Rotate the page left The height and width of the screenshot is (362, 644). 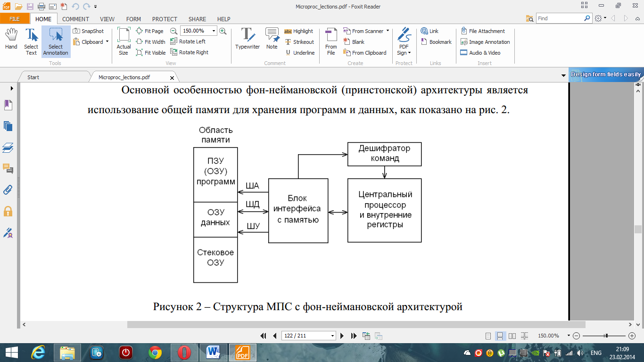tap(188, 41)
